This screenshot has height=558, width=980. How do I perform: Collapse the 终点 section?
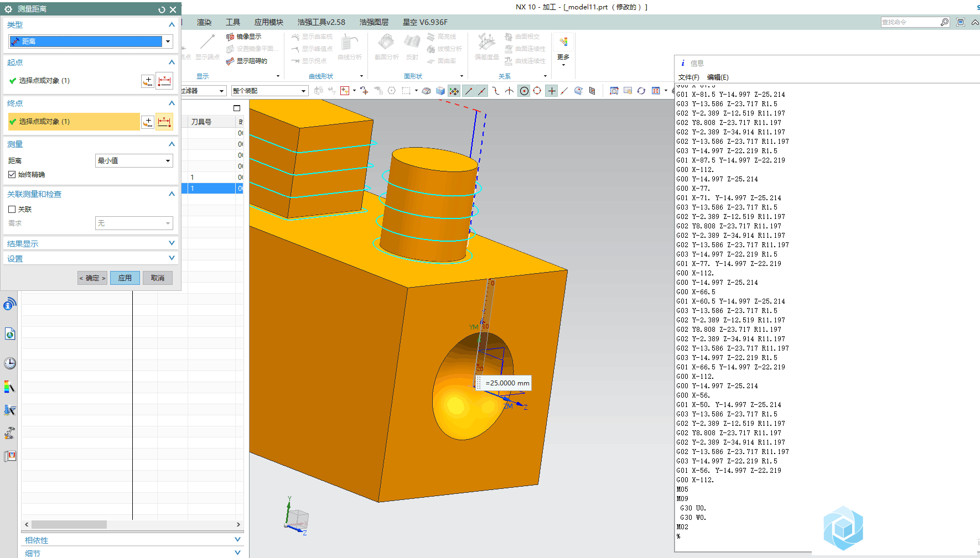coord(172,103)
